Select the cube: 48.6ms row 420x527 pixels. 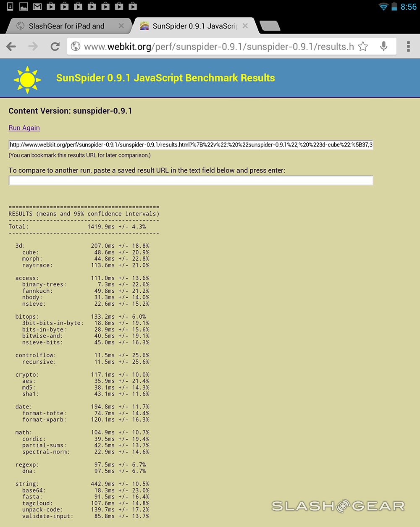[86, 252]
